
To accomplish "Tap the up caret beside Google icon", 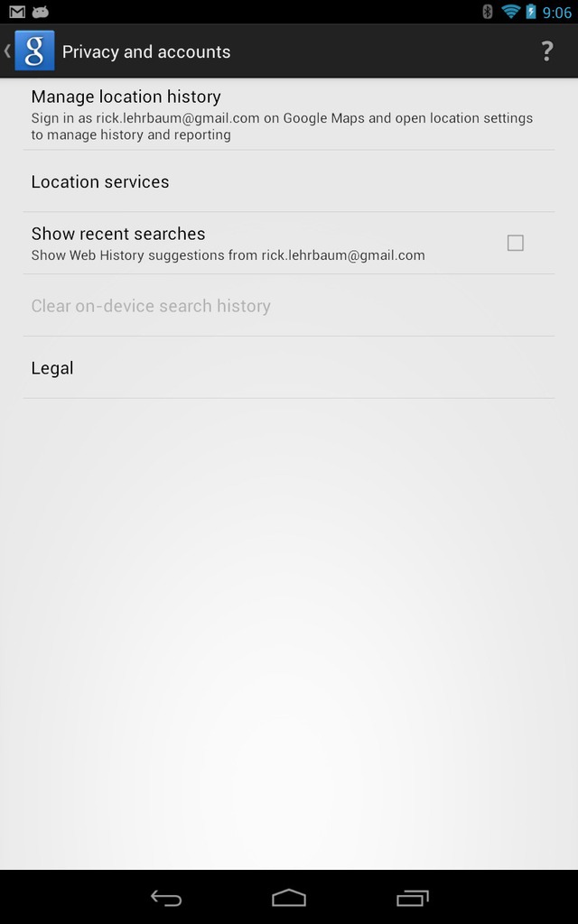I will click(x=7, y=51).
